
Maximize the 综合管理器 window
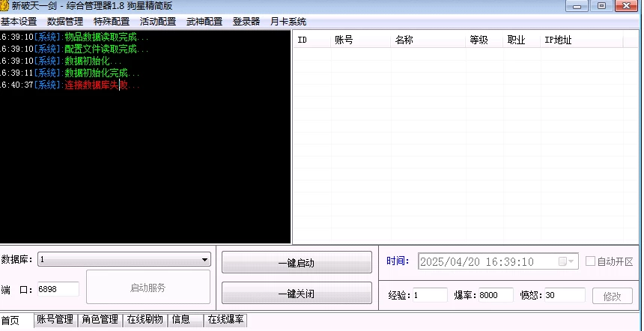(602, 6)
